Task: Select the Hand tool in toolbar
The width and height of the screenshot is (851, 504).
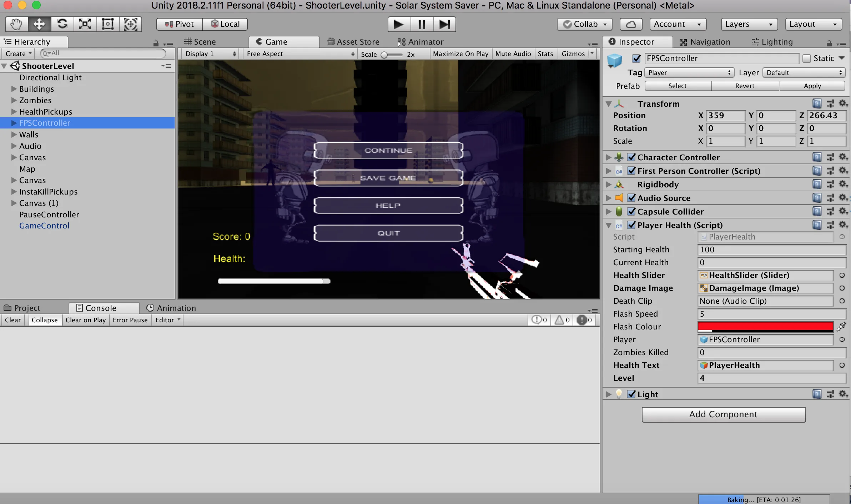Action: pyautogui.click(x=16, y=24)
